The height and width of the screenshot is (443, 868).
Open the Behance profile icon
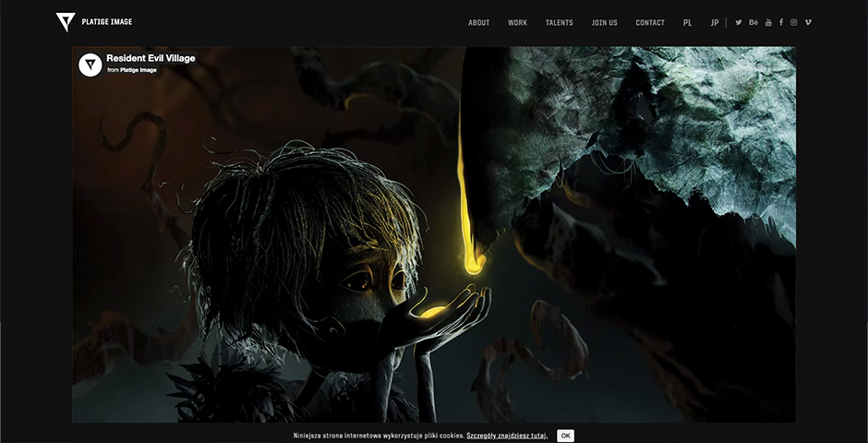(x=753, y=23)
